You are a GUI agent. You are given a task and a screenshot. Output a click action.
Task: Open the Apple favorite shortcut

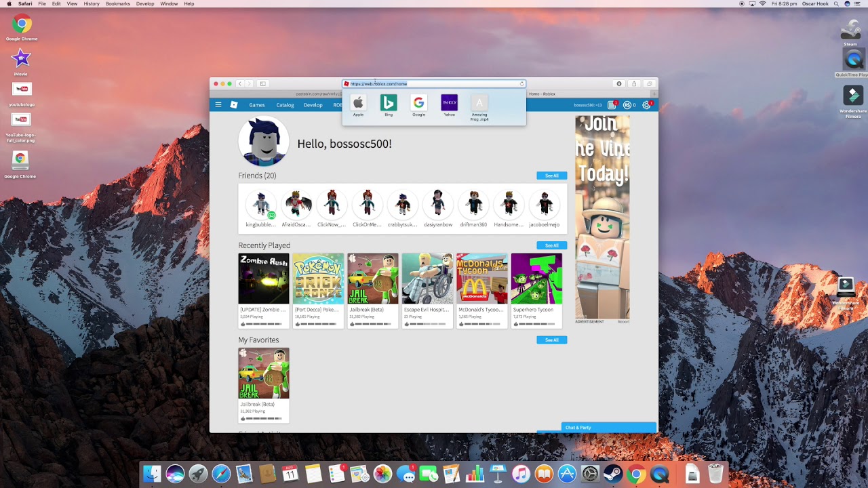[x=358, y=105]
